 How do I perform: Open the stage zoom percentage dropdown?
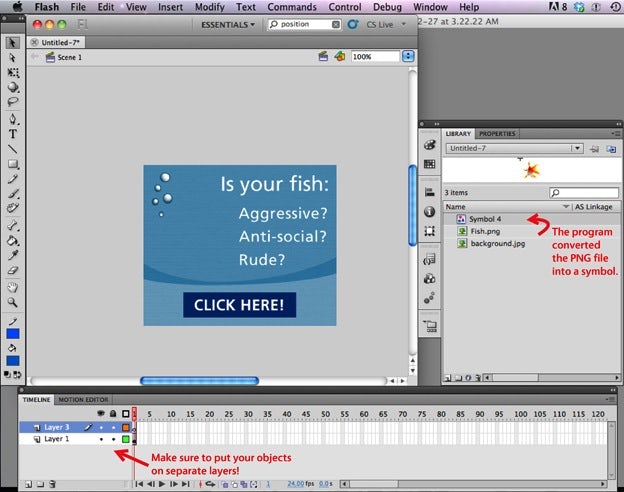(x=408, y=57)
